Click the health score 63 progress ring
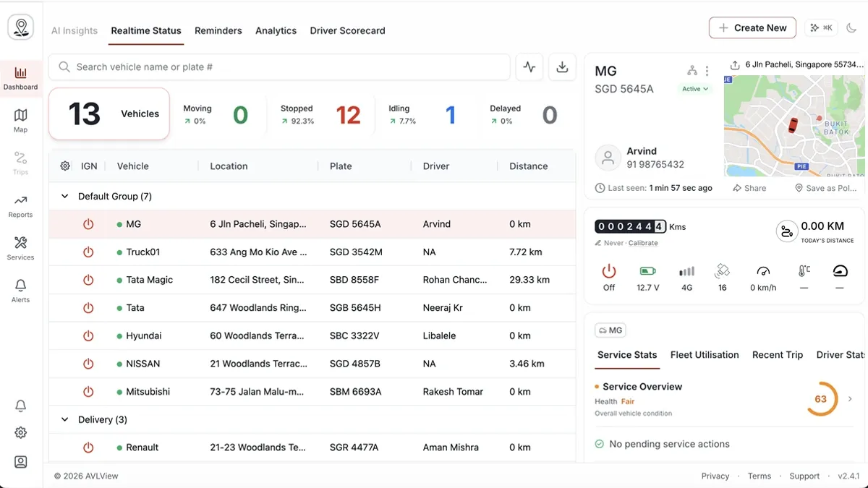The image size is (868, 488). 821,399
